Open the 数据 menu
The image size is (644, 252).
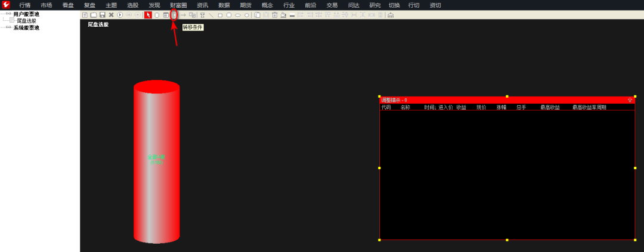click(x=224, y=5)
